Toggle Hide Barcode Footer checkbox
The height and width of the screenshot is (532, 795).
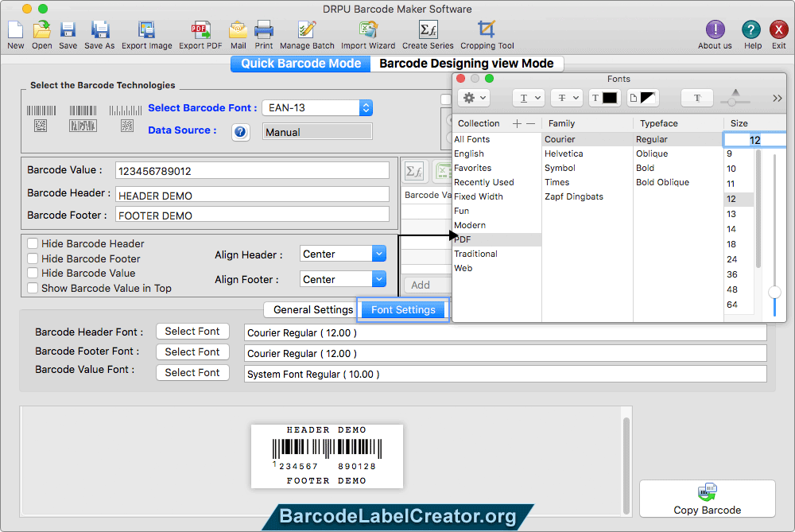coord(33,258)
